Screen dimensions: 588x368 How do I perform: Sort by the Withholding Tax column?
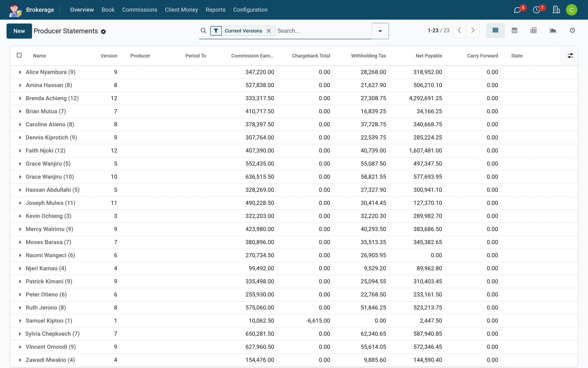[368, 56]
